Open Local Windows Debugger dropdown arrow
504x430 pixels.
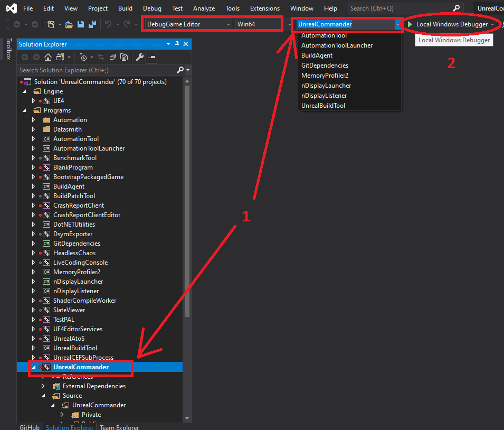[492, 24]
